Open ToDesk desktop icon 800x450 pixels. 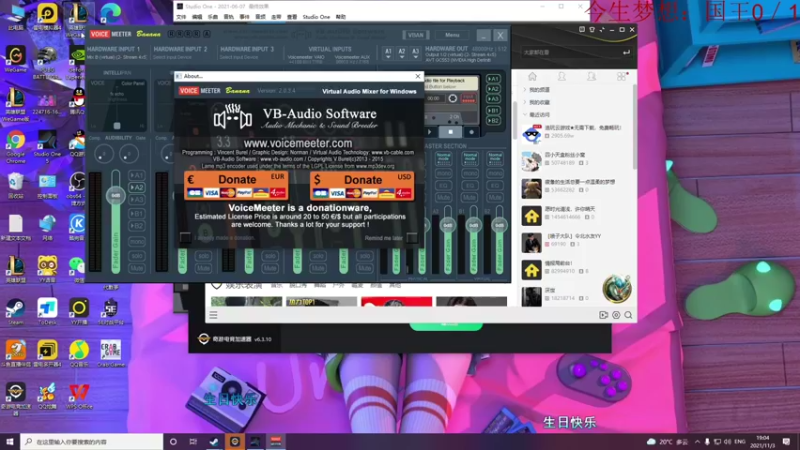click(47, 312)
